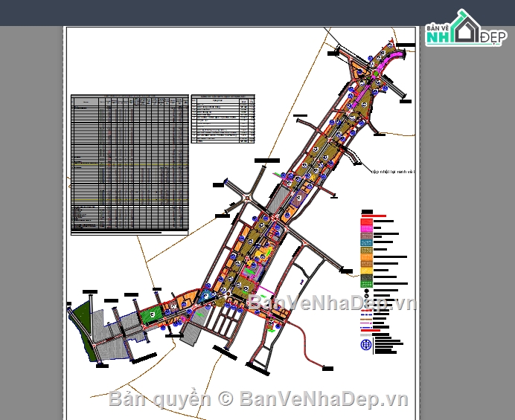The width and height of the screenshot is (515, 420).
Task: Select the magenta legend swatch
Action: point(366,228)
